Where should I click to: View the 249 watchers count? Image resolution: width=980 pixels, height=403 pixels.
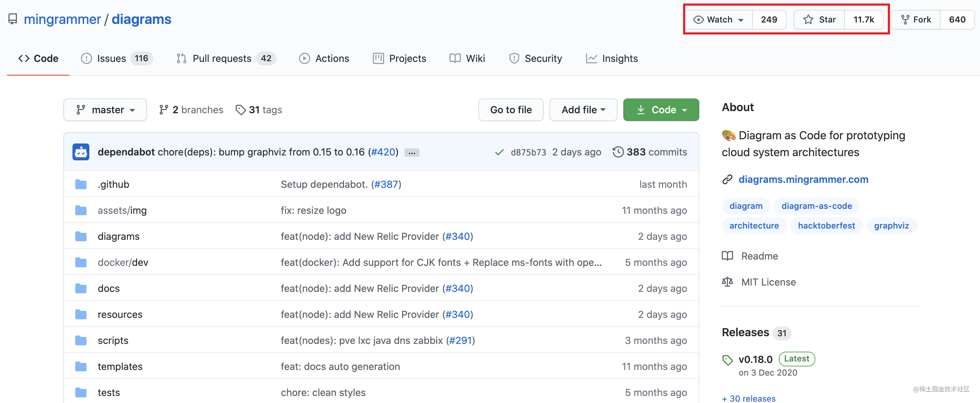tap(769, 19)
